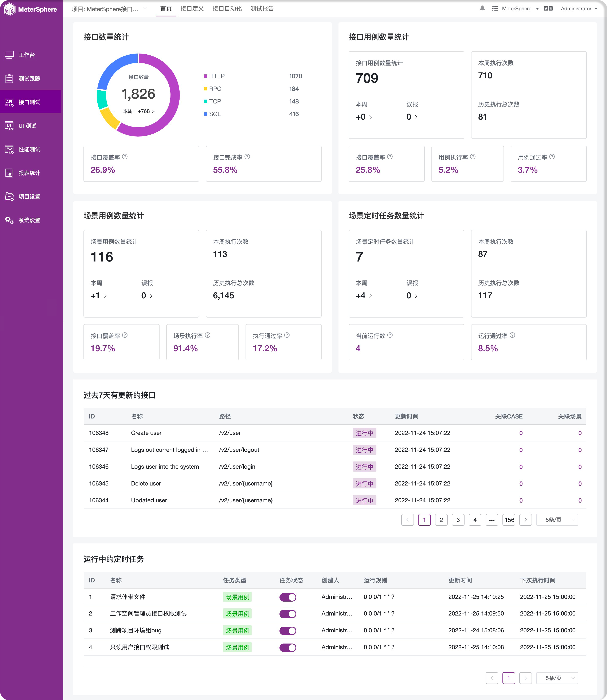Click the purple HTTP legend swatch
Viewport: 607px width, 700px height.
pos(205,76)
